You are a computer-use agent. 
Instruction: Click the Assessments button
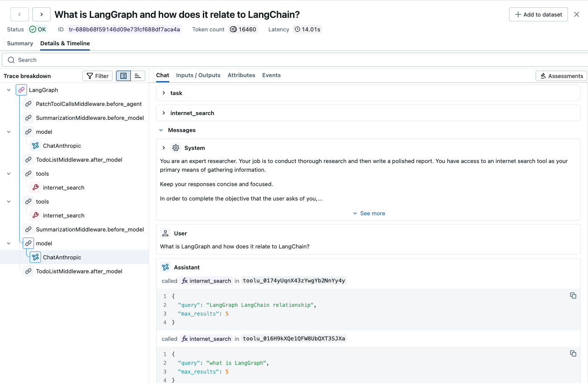[x=561, y=75]
